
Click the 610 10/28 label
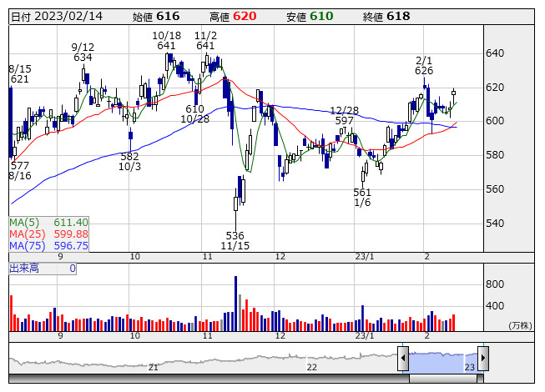[195, 114]
